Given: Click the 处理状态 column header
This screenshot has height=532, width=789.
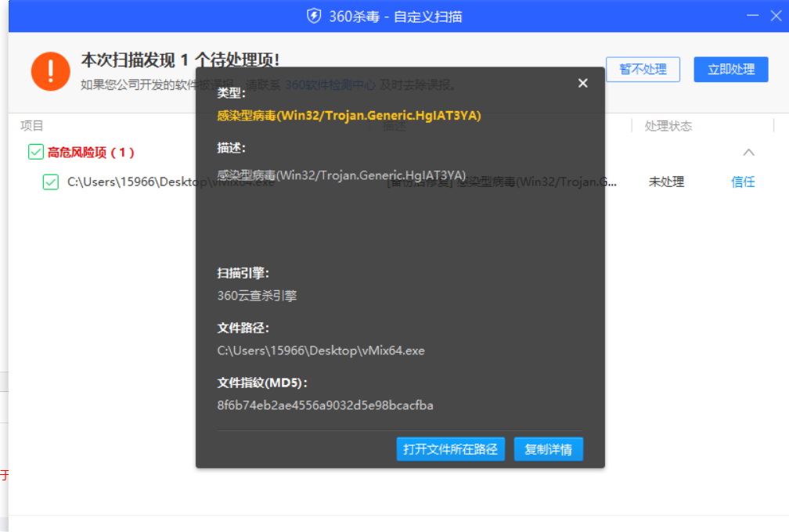Looking at the screenshot, I should pos(668,126).
